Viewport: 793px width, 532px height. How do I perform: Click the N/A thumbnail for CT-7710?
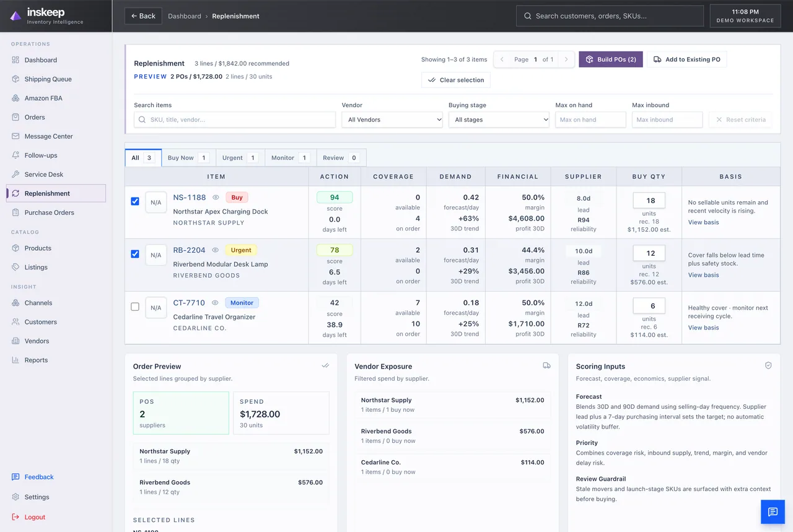point(156,308)
